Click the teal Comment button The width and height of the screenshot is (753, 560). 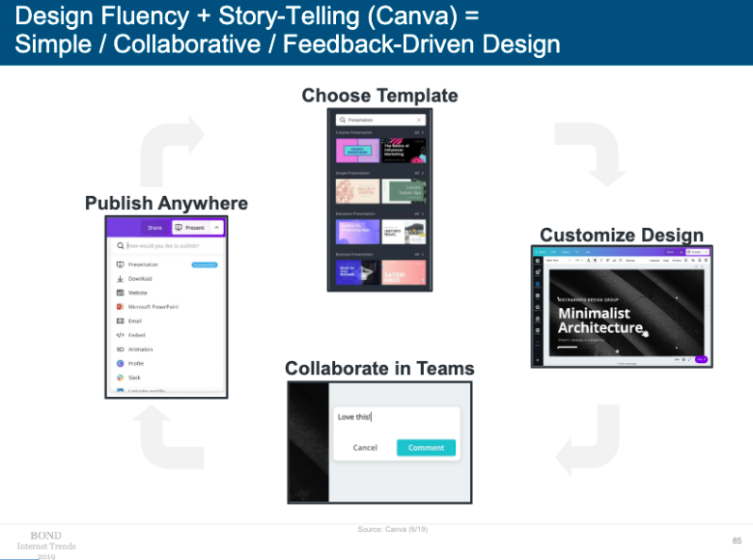426,448
